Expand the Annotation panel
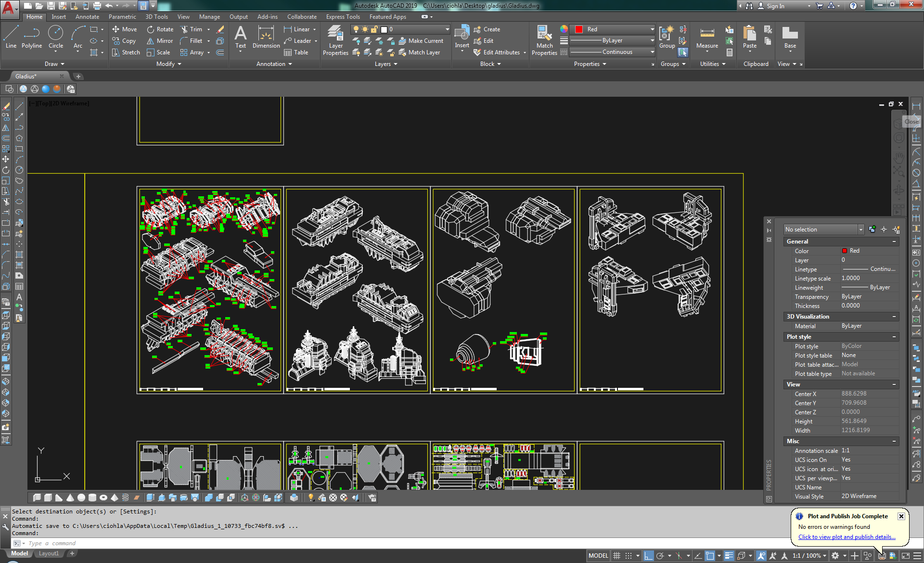The image size is (924, 563). [274, 64]
